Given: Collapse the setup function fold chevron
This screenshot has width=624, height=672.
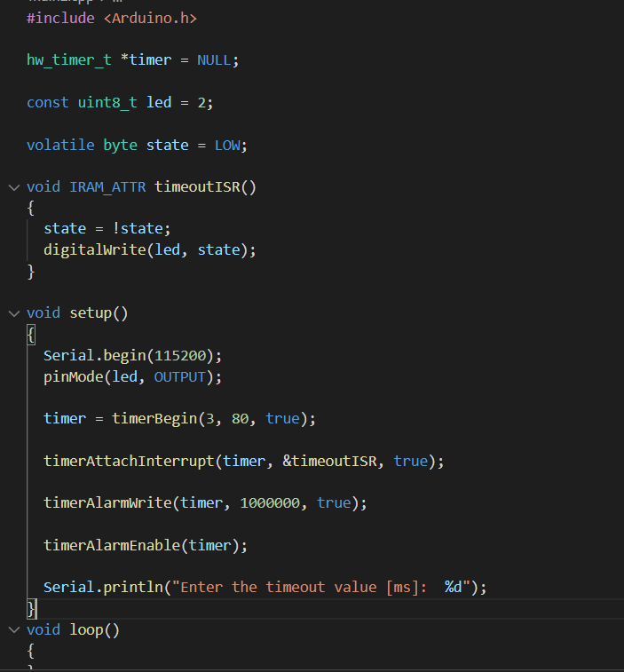Looking at the screenshot, I should 14,313.
